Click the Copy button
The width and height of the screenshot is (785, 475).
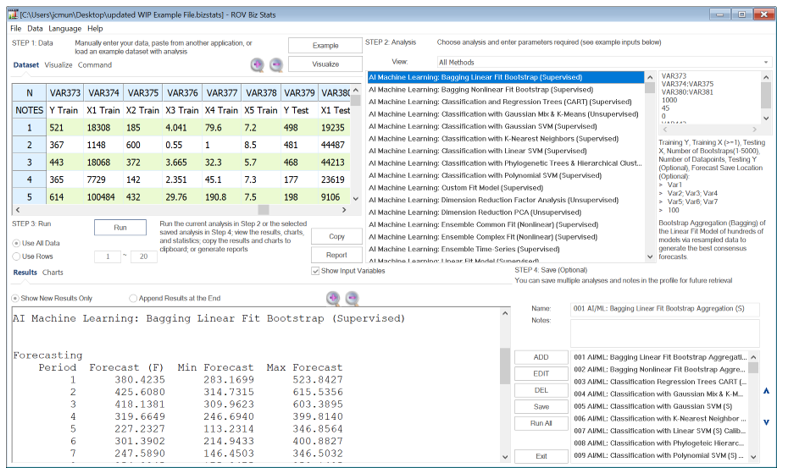(x=336, y=236)
